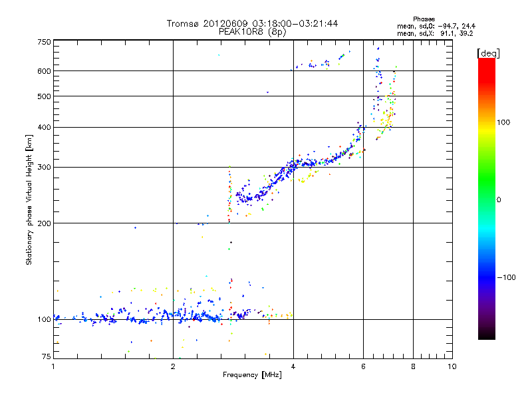Click the grid intersection of 6 MHz and 400 km
Image resolution: width=532 pixels, height=399 pixels.
coord(363,127)
